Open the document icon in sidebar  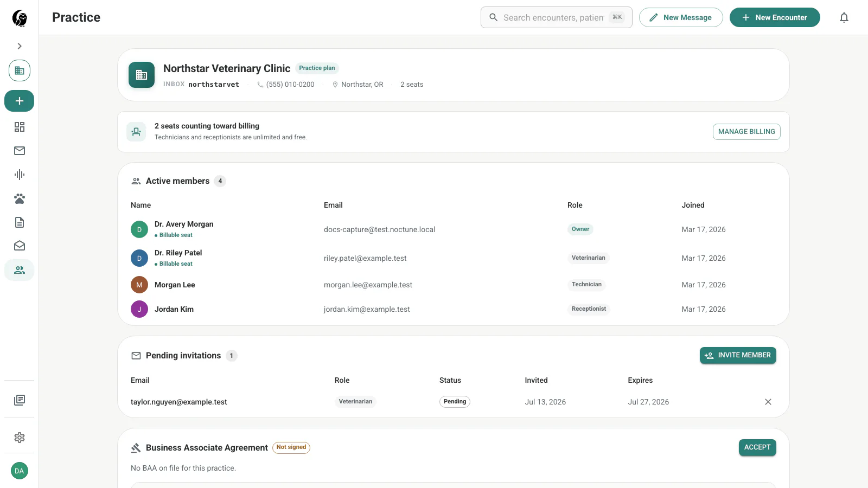coord(20,222)
